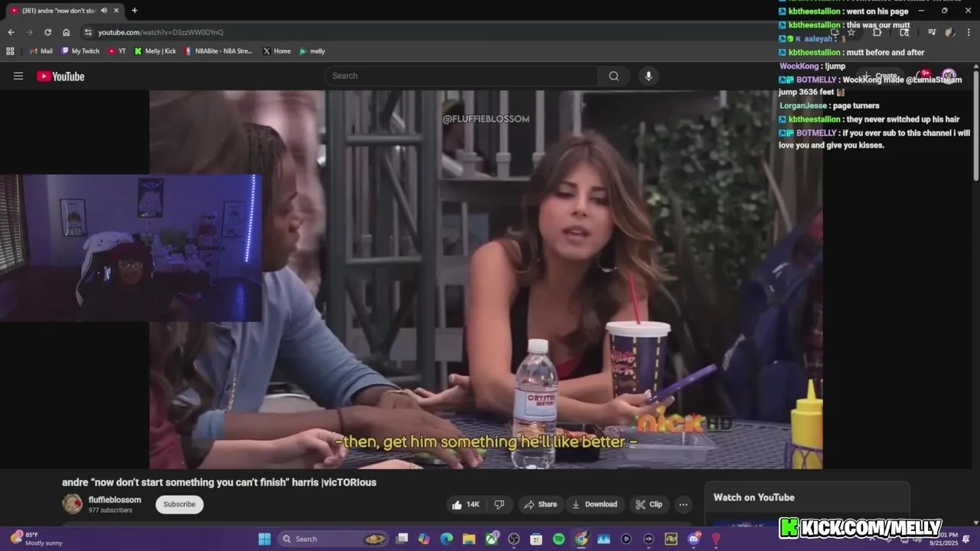980x551 pixels.
Task: Go to the YouTube home logo
Action: [60, 76]
